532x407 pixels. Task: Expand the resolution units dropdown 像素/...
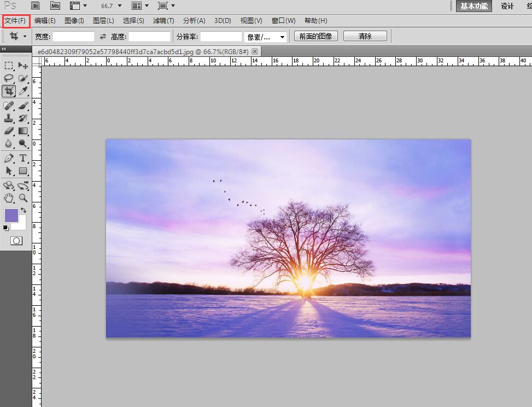282,37
